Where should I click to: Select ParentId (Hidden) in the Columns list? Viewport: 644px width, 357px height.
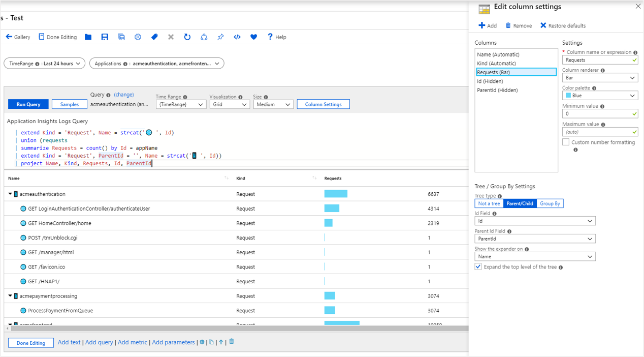[x=497, y=90]
